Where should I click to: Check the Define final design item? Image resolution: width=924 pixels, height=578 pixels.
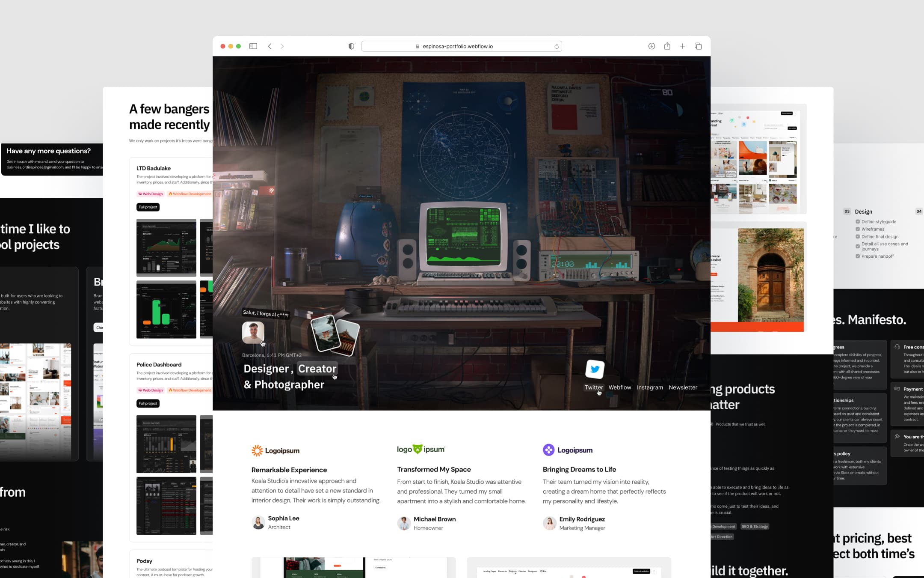point(858,236)
